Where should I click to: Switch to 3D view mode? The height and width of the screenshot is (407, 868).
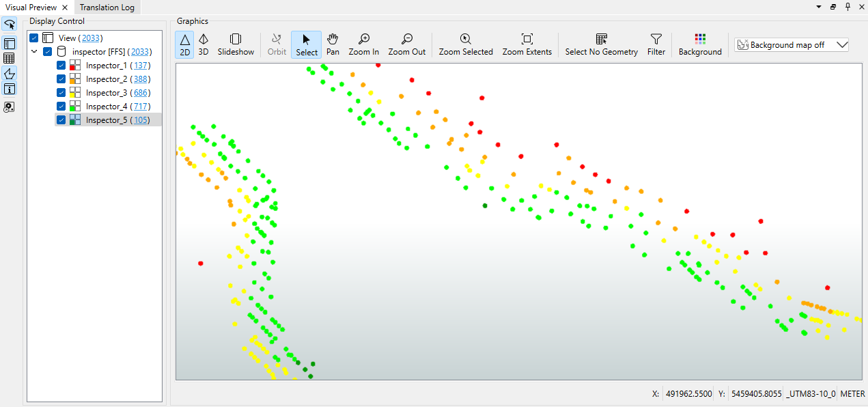point(204,44)
